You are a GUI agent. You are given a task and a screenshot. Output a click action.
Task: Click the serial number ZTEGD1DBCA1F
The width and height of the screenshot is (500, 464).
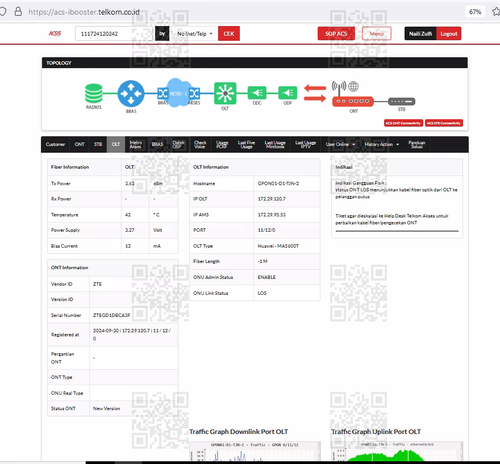click(x=111, y=315)
